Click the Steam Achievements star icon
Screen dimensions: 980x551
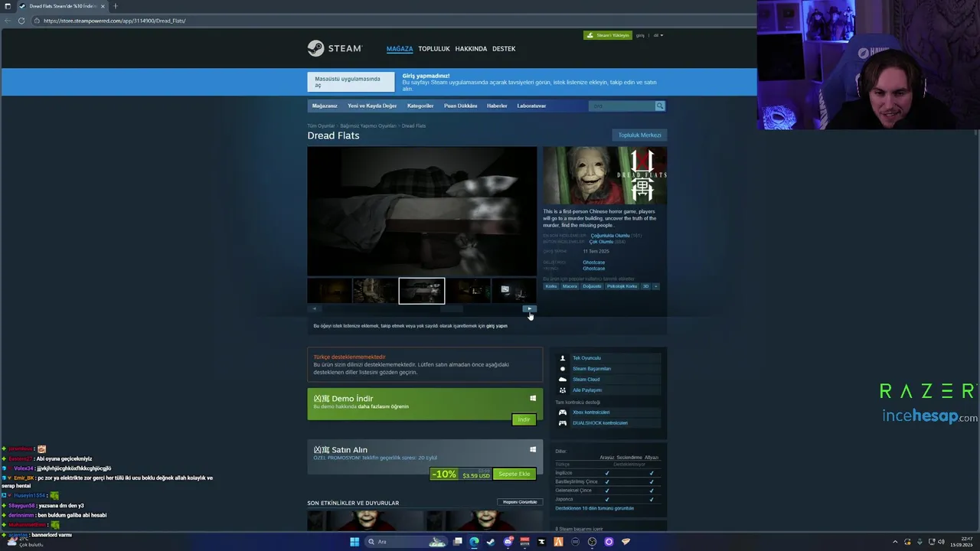(563, 369)
